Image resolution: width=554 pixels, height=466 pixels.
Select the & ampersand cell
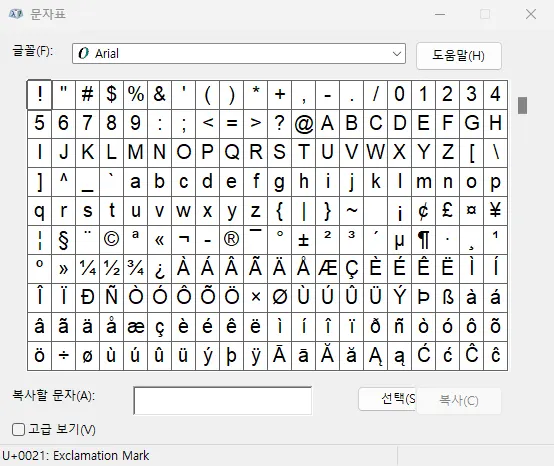[160, 95]
